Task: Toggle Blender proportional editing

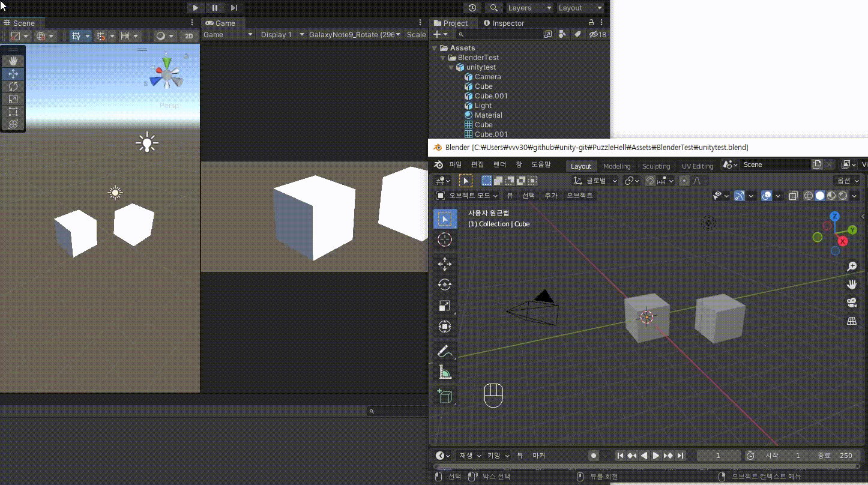Action: coord(684,181)
